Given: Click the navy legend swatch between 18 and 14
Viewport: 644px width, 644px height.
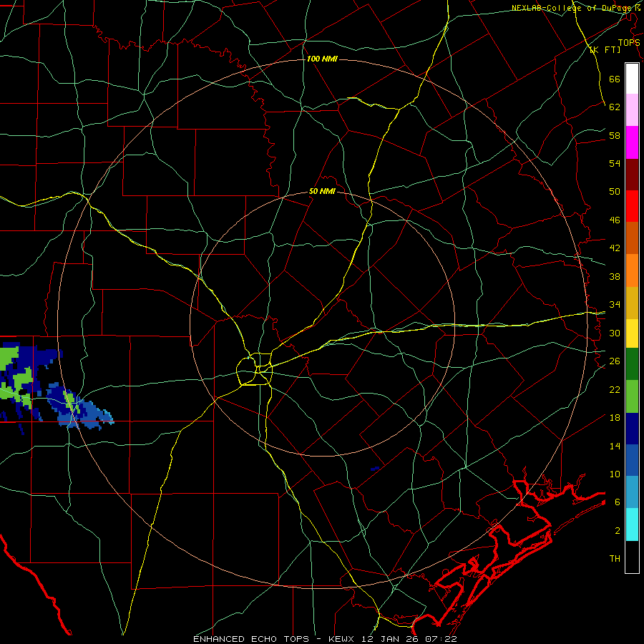Looking at the screenshot, I should 632,429.
